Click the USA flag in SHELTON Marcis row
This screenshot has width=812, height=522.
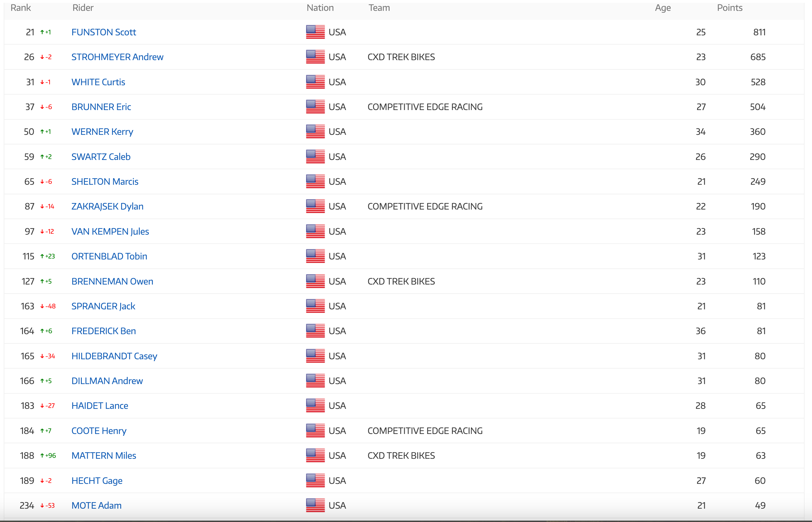point(315,181)
